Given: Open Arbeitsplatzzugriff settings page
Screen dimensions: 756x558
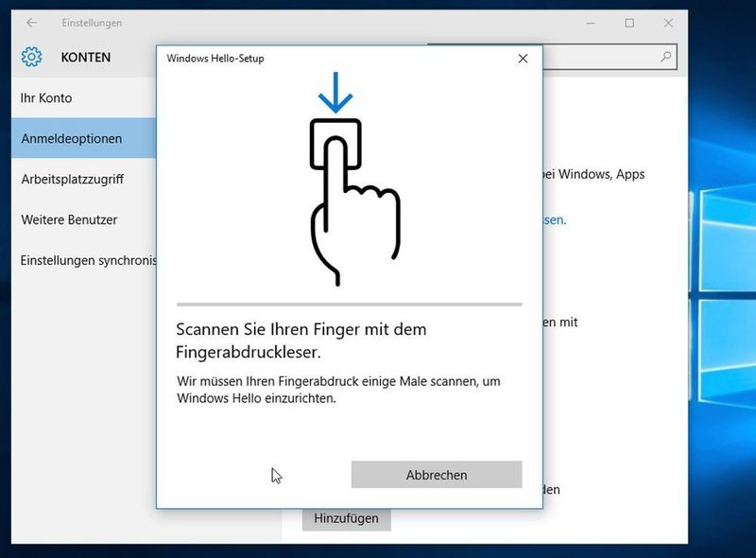Looking at the screenshot, I should 83,179.
